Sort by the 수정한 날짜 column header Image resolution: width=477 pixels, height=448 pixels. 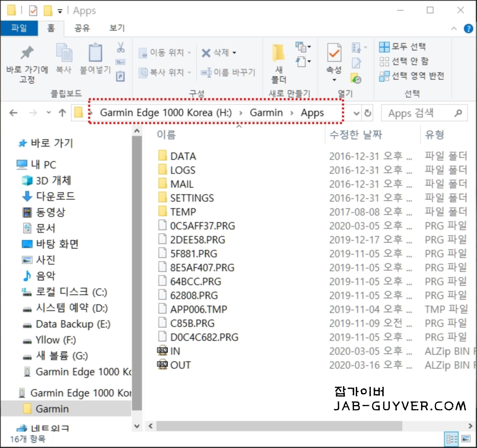pyautogui.click(x=356, y=135)
